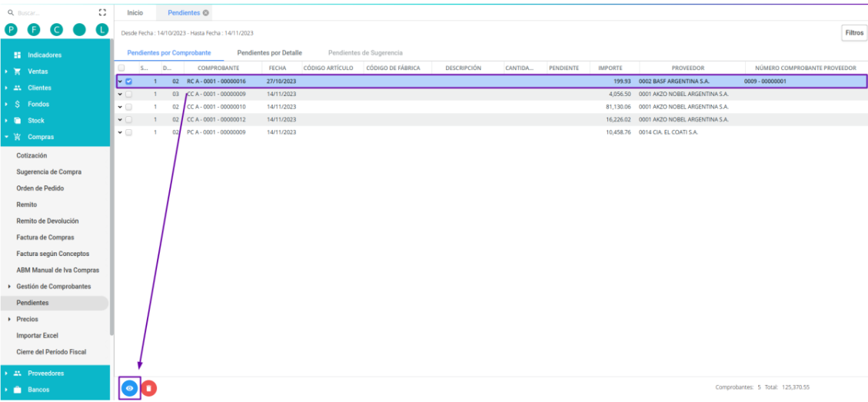
Task: Switch to the Inicio tab
Action: pos(135,13)
